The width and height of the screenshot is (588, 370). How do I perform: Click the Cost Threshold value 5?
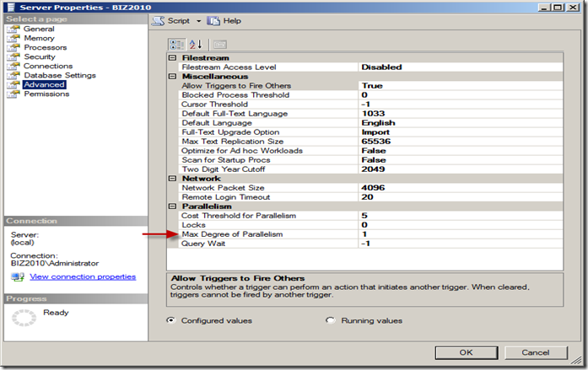click(461, 216)
